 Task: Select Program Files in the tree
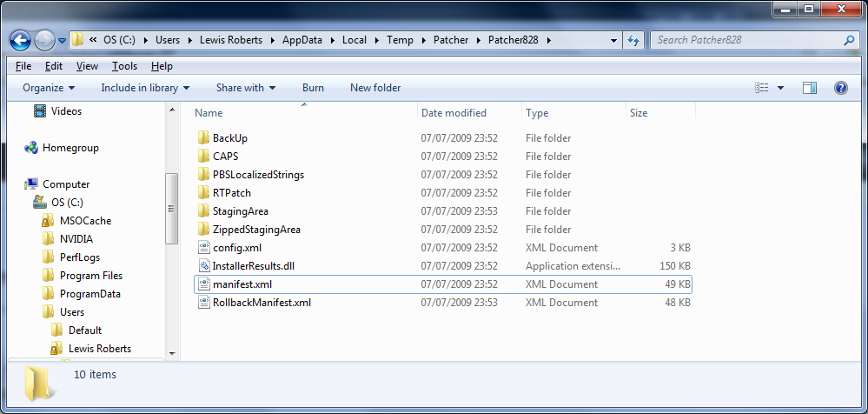click(x=83, y=276)
